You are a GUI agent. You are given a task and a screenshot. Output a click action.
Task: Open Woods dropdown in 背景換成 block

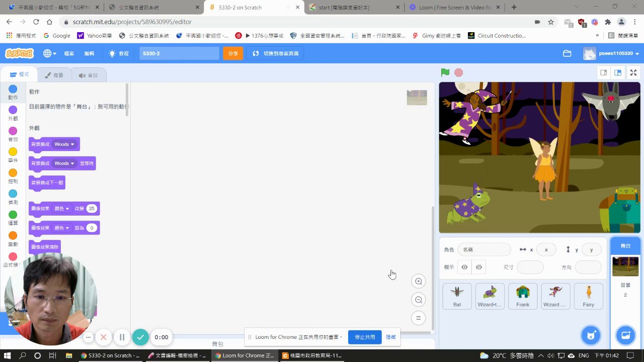coord(64,144)
